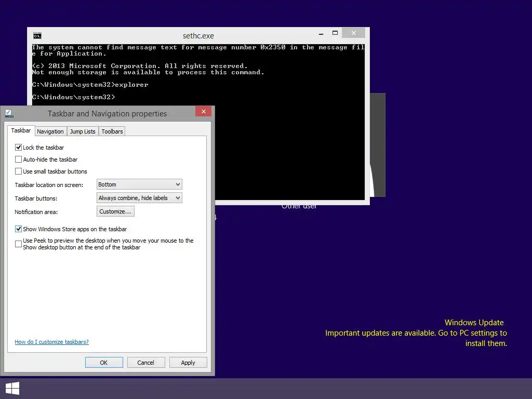Click the Apply button
Image resolution: width=532 pixels, height=399 pixels.
tap(188, 362)
